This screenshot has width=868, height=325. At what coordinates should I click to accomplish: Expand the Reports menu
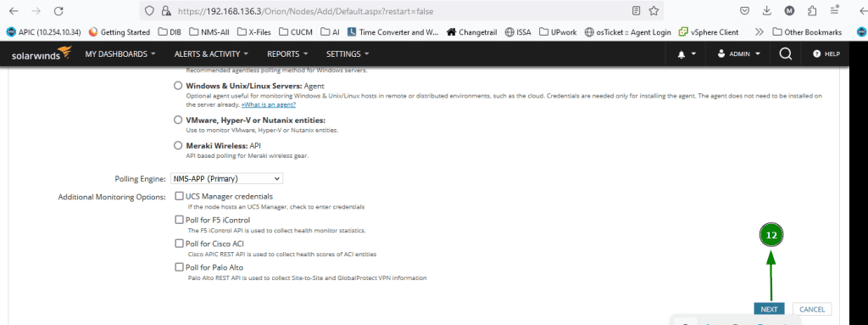287,53
